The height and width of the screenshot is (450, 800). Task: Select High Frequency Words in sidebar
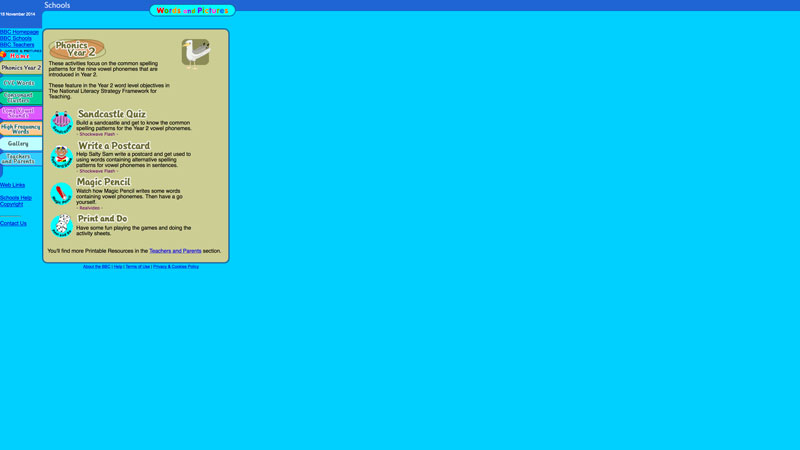20,129
